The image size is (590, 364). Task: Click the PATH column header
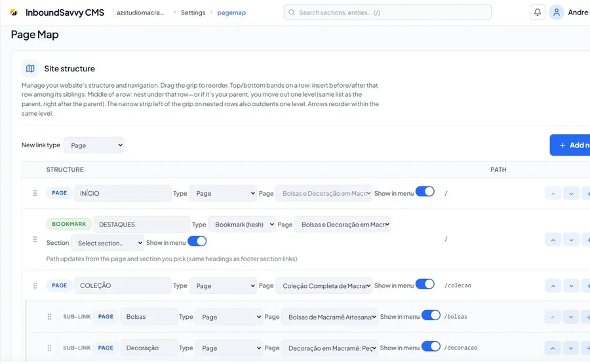point(498,170)
